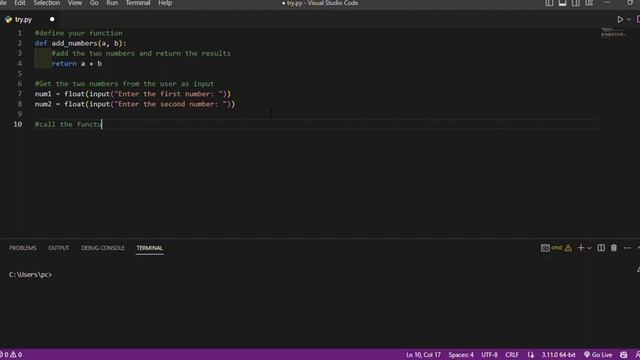Click the num1 float input line

click(133, 94)
